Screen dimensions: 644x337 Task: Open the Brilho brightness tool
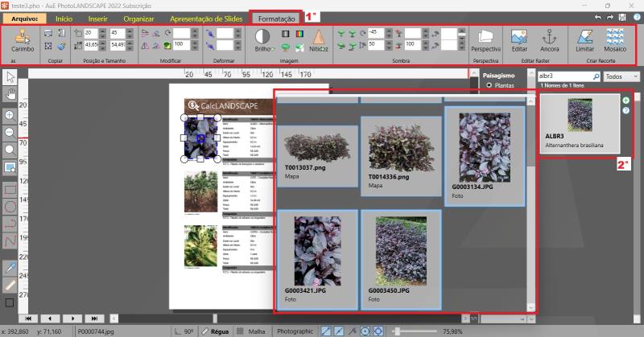point(262,41)
